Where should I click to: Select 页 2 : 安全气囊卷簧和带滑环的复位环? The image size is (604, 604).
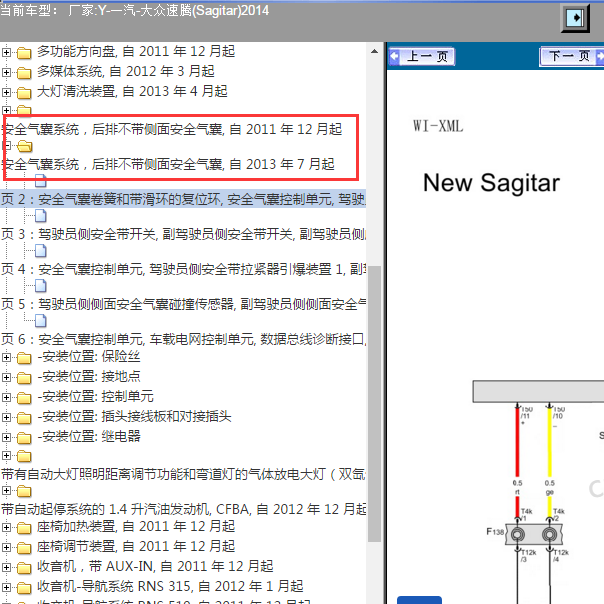pos(183,199)
